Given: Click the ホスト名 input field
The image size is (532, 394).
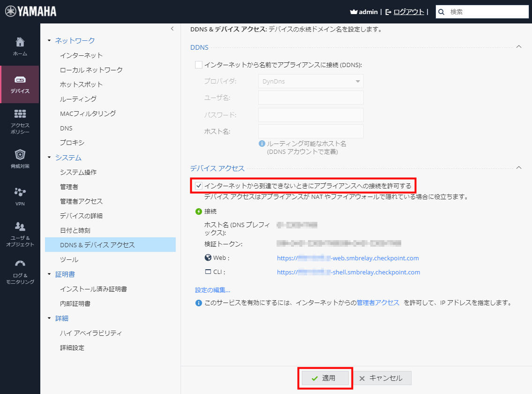Looking at the screenshot, I should 311,131.
